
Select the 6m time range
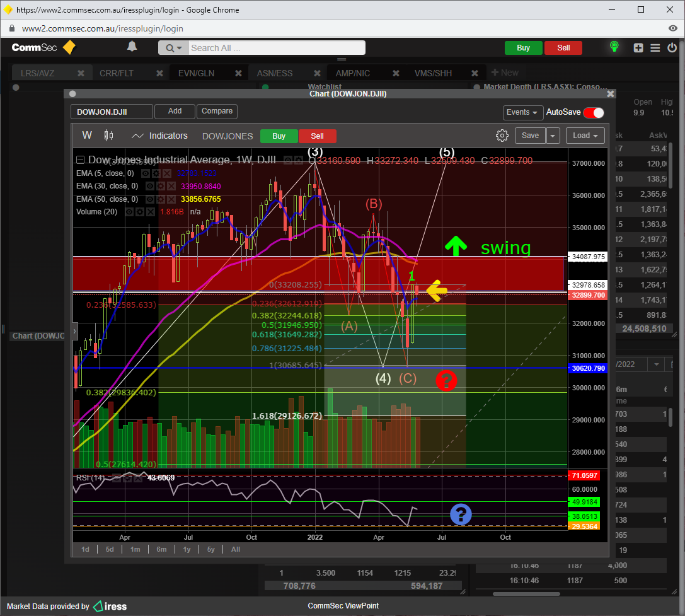161,549
